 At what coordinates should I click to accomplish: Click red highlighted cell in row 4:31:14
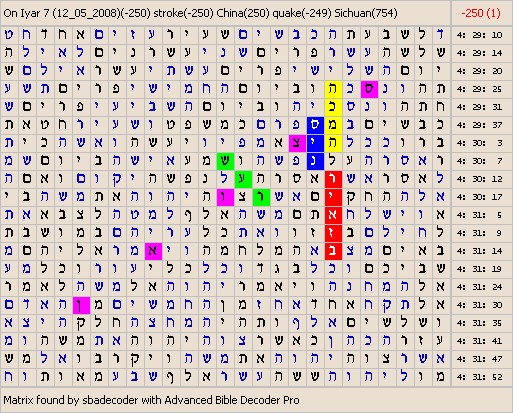click(x=333, y=251)
